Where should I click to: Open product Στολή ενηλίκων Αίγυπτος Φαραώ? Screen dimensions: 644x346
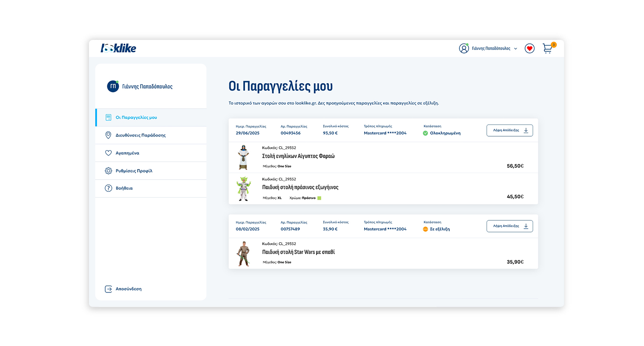298,156
